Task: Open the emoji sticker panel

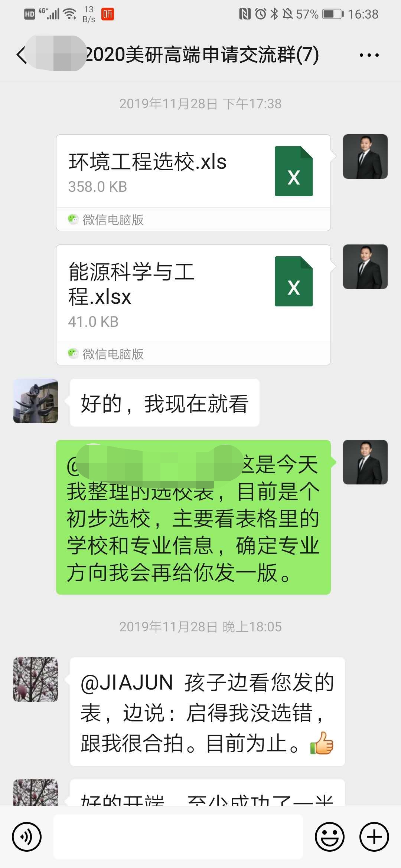Action: [x=329, y=837]
